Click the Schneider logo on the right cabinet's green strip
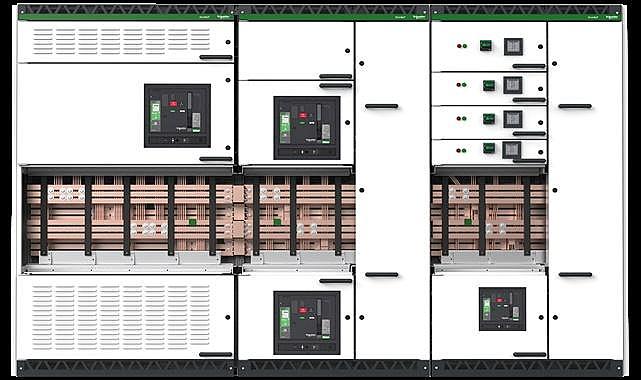This screenshot has height=380, width=641. [x=612, y=17]
